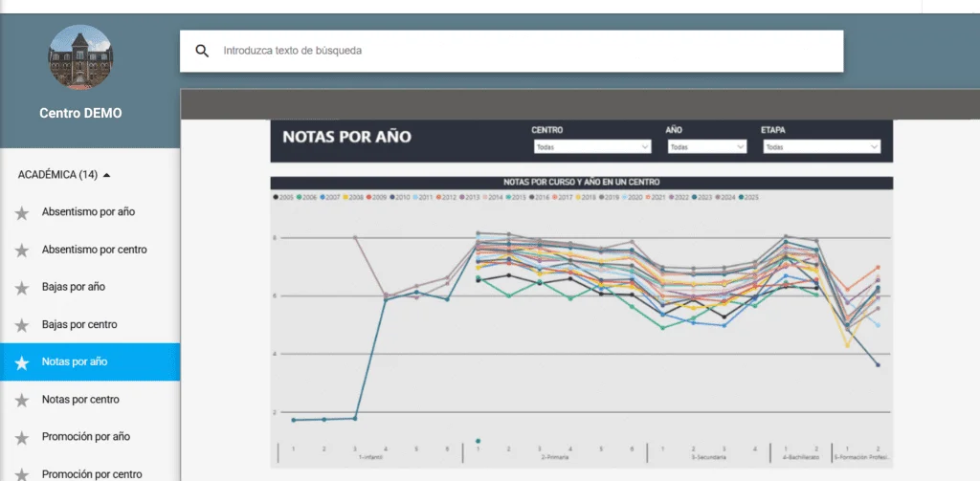The height and width of the screenshot is (481, 980).
Task: Open the AÑO filter dropdown
Action: click(x=706, y=147)
